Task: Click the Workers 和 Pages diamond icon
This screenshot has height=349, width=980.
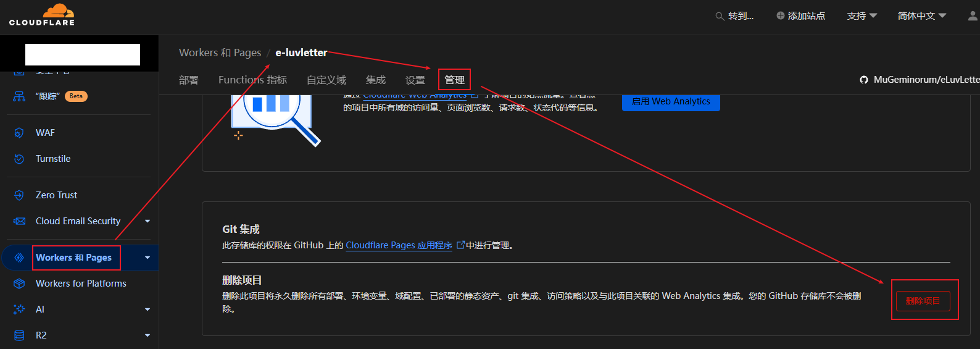Action: pos(19,258)
